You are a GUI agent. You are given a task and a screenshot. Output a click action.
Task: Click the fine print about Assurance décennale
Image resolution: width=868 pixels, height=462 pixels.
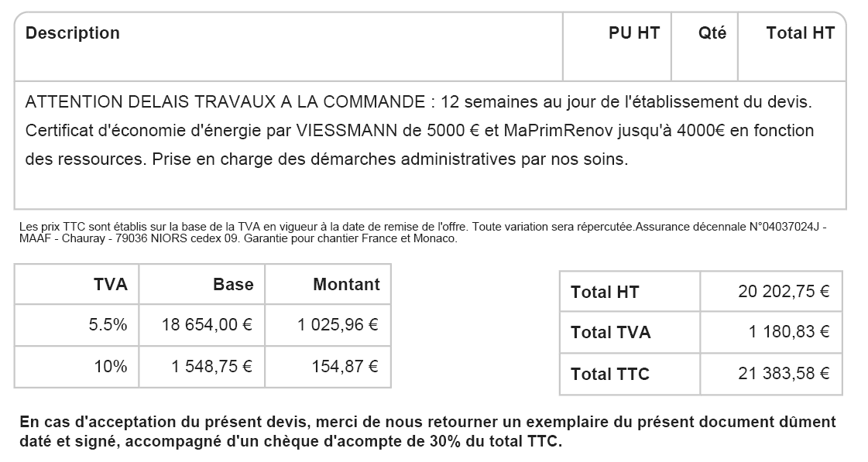point(422,233)
